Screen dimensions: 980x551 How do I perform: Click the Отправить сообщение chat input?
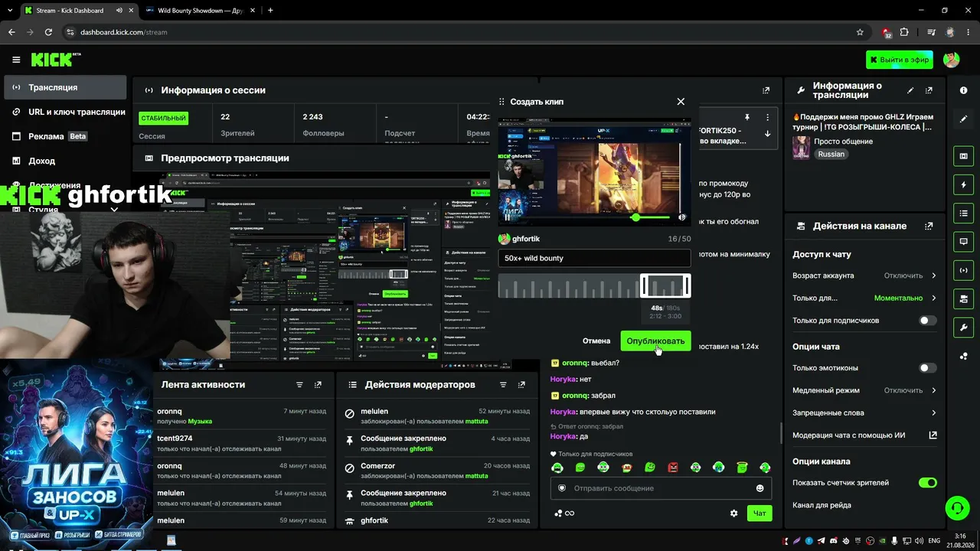pos(661,488)
